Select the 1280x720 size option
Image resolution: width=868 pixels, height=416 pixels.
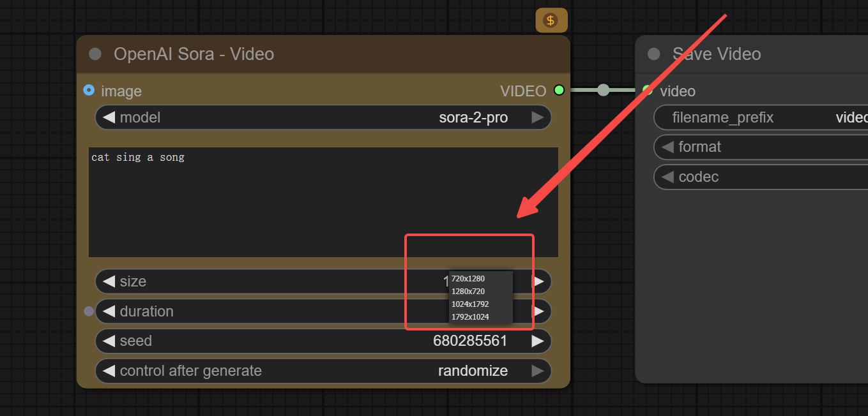(468, 292)
